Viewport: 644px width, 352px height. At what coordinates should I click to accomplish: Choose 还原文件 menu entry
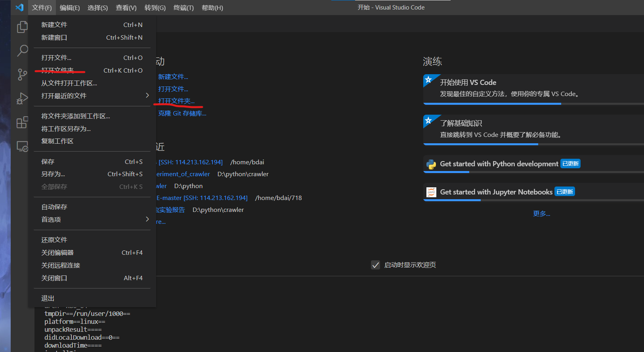tap(92, 240)
